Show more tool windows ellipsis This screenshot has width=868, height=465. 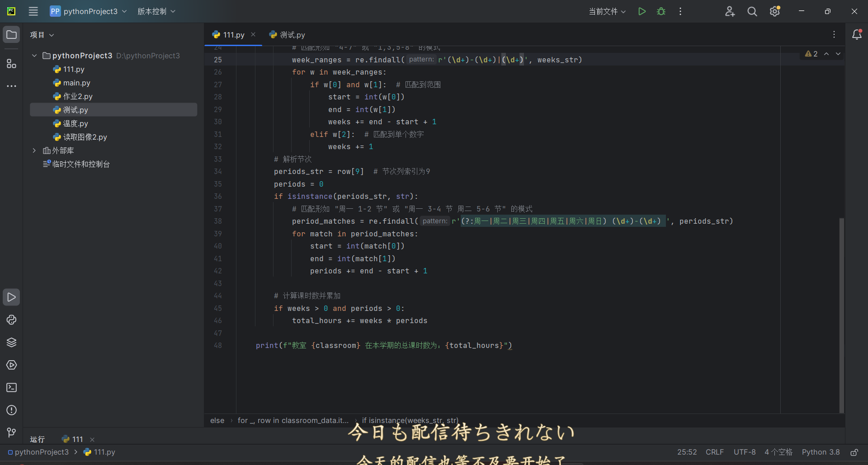click(11, 86)
